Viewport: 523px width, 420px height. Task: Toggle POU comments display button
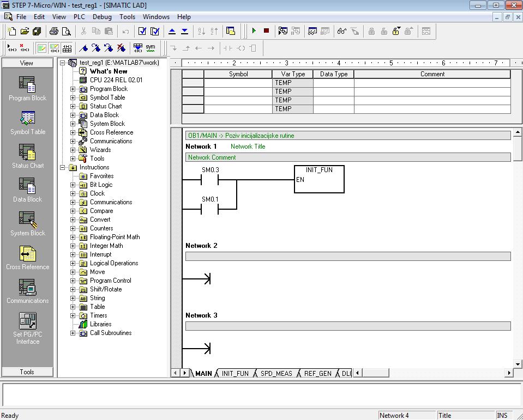41,48
